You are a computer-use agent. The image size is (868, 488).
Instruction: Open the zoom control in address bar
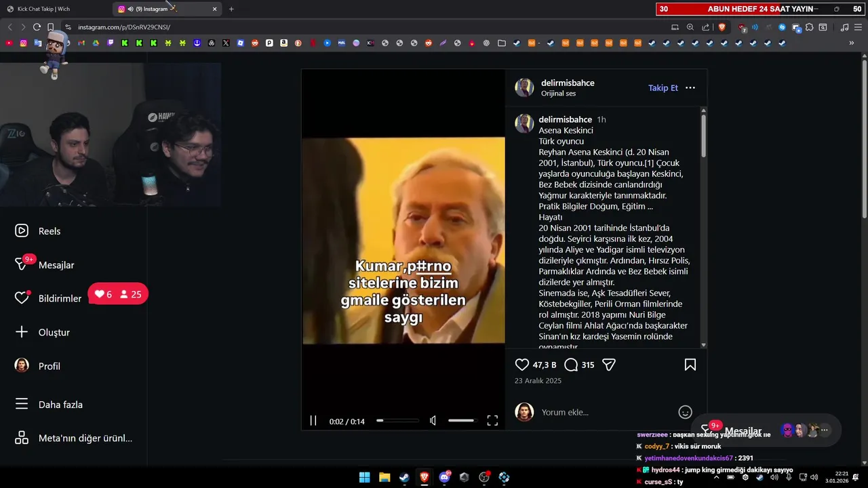(690, 27)
